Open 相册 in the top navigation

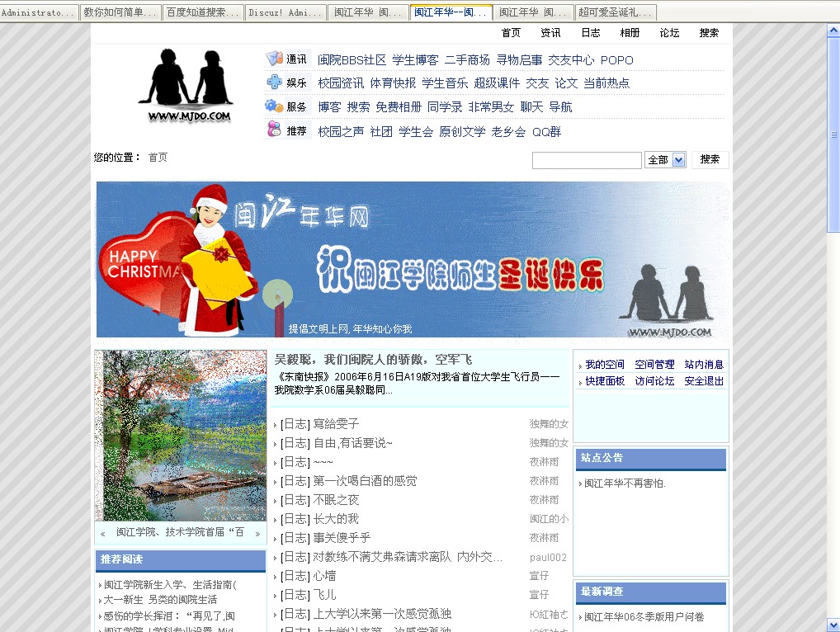[x=630, y=33]
